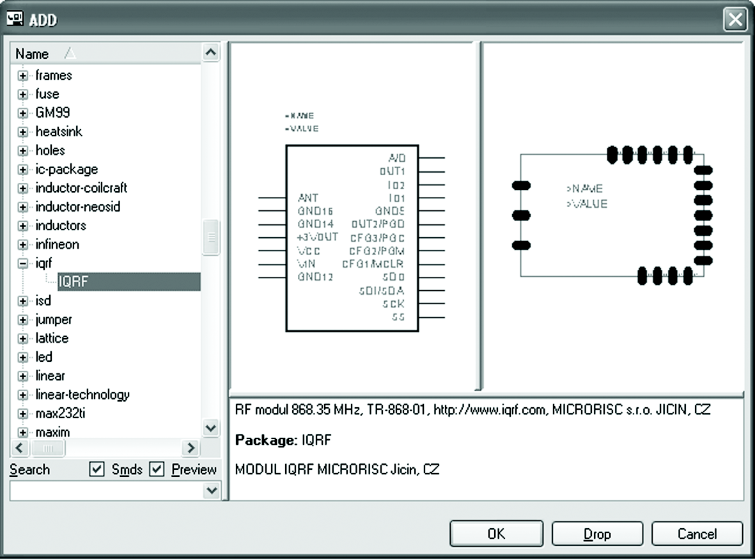Expand the led library

(22, 357)
